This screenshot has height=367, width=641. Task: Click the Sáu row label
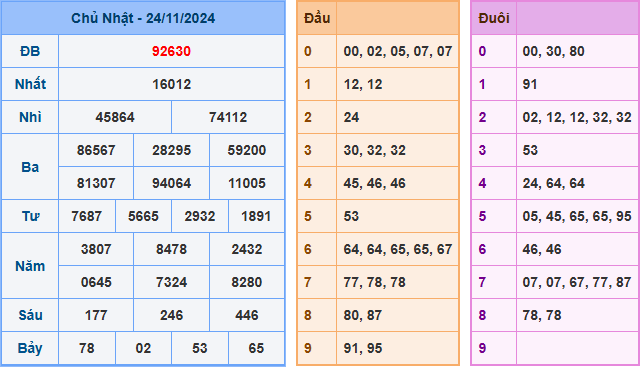[x=30, y=316]
